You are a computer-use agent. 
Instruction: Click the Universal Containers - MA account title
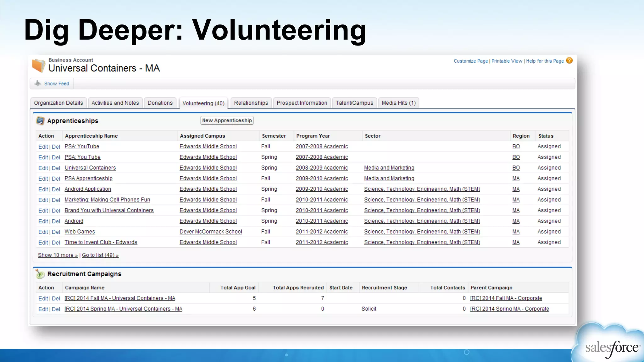coord(104,68)
